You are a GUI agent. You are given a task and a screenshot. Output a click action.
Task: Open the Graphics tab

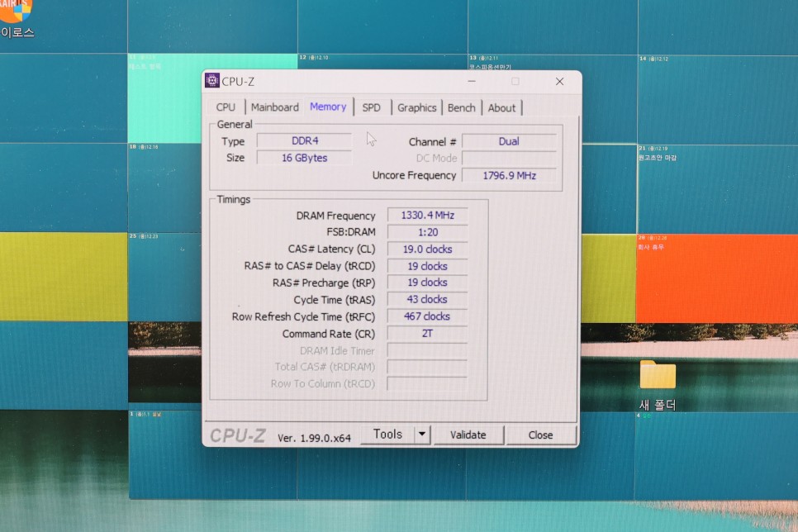coord(417,108)
